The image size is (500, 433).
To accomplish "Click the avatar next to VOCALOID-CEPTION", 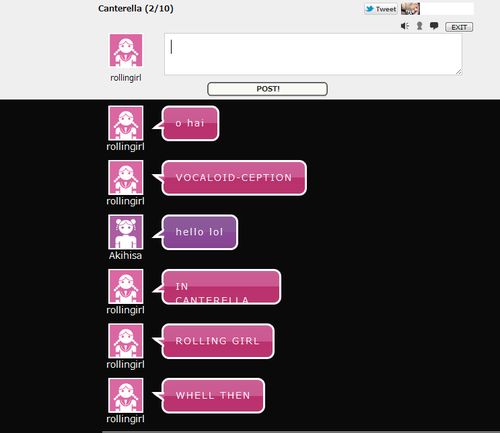I will pos(126,177).
